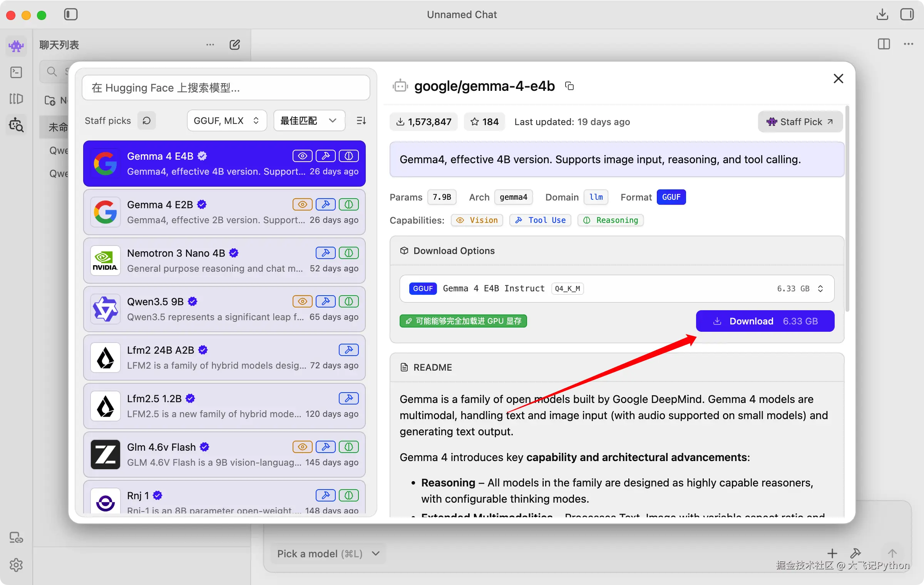Toggle right sidebar panel in title bar

[x=907, y=15]
